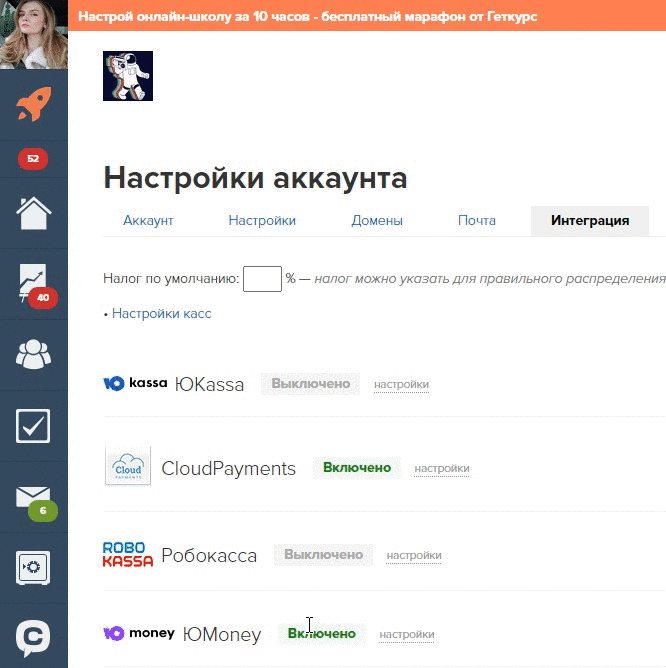The width and height of the screenshot is (666, 668).
Task: Toggle CloudPayments Включено status
Action: 357,468
